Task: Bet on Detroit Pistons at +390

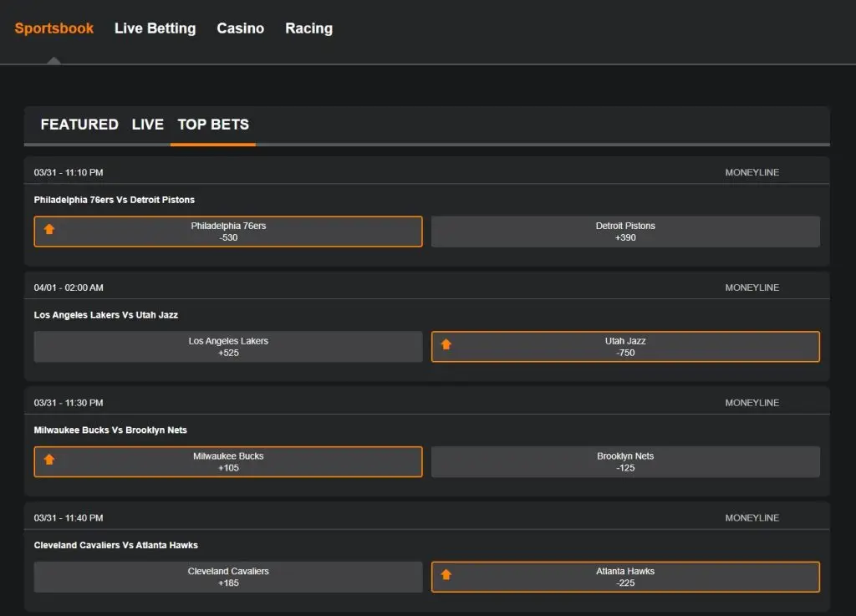Action: [625, 232]
